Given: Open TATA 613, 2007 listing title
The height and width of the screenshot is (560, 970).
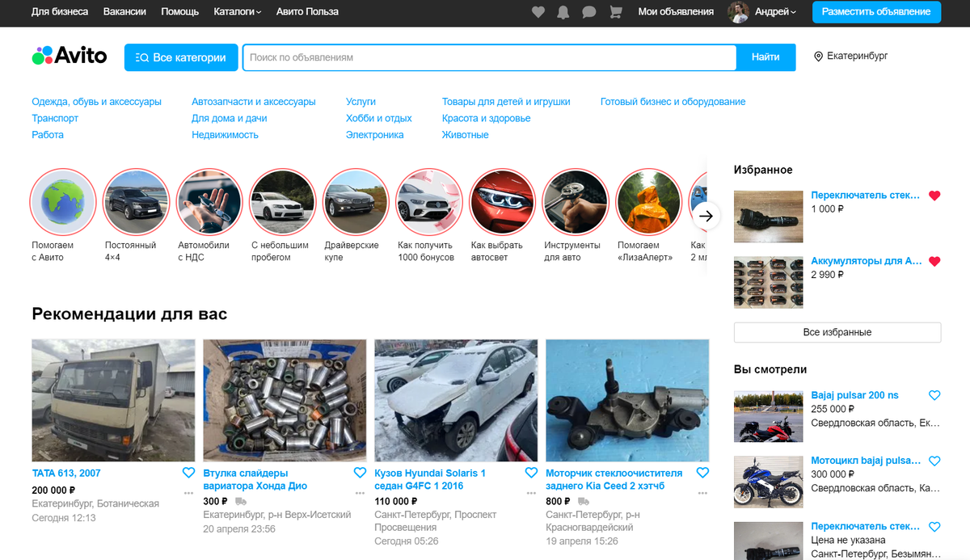Looking at the screenshot, I should pos(66,473).
